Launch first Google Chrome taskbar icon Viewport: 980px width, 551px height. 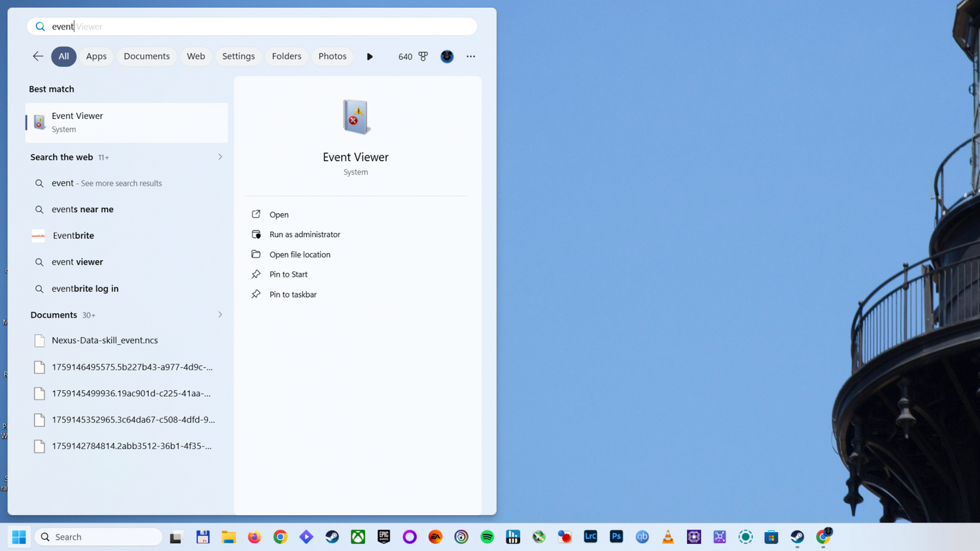click(x=280, y=537)
